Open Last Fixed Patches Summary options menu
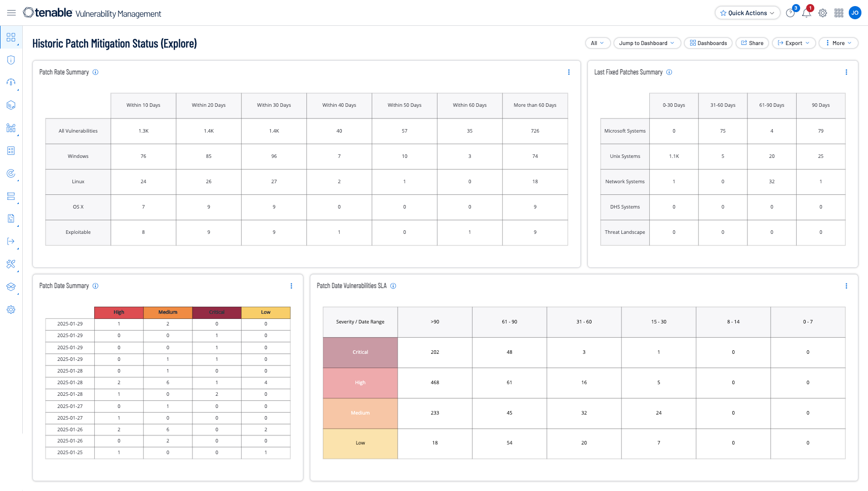Image resolution: width=868 pixels, height=491 pixels. (846, 72)
